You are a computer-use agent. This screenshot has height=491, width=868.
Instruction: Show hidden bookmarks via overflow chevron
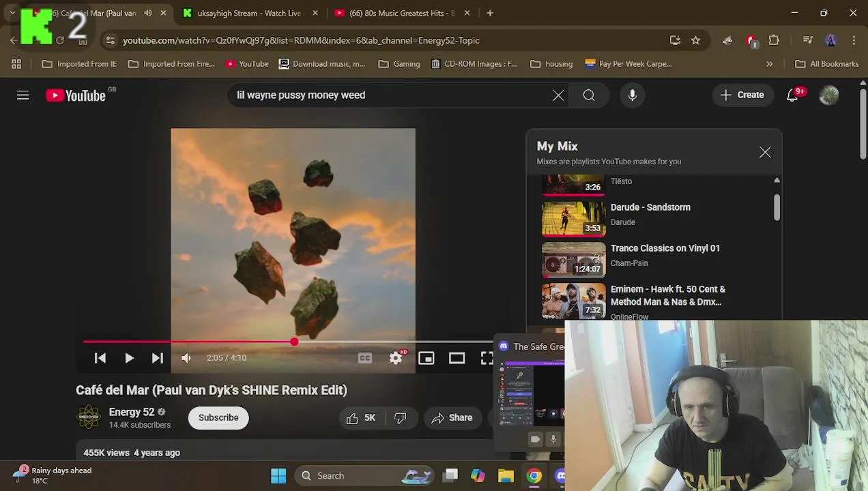pyautogui.click(x=769, y=64)
